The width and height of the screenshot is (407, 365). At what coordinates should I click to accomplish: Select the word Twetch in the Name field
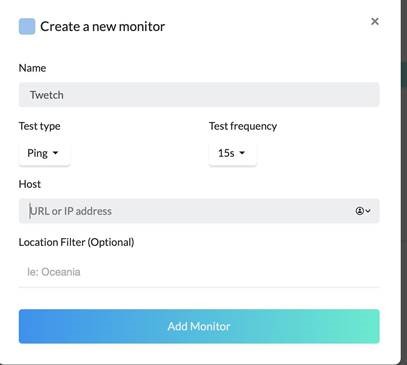coord(47,95)
